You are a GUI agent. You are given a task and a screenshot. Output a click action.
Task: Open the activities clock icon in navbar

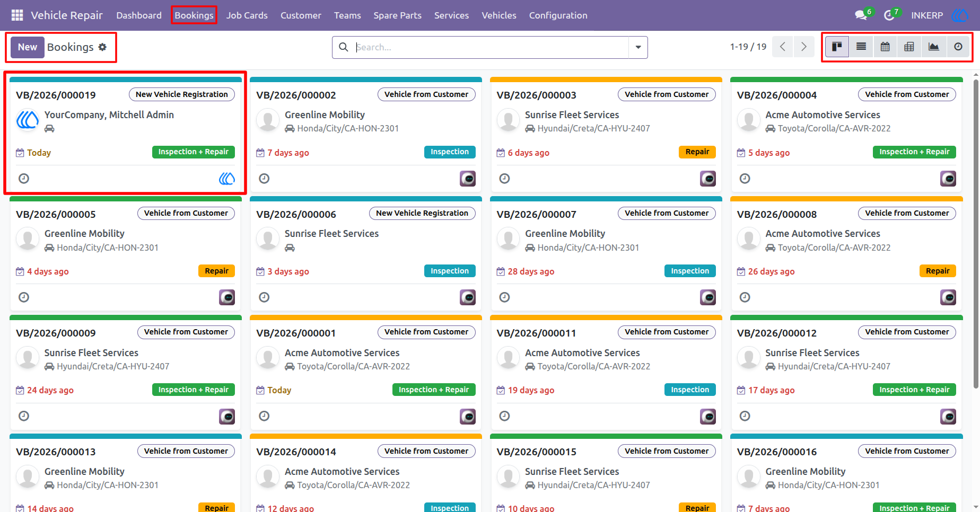(x=889, y=15)
